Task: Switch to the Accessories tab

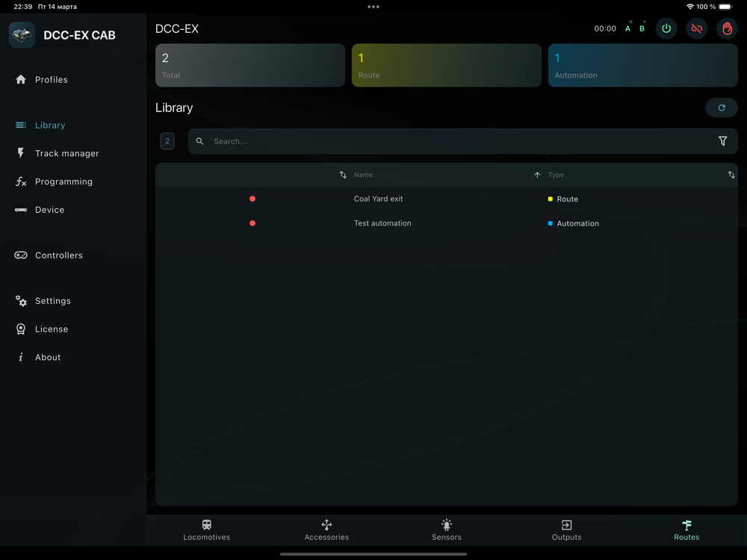Action: tap(326, 530)
